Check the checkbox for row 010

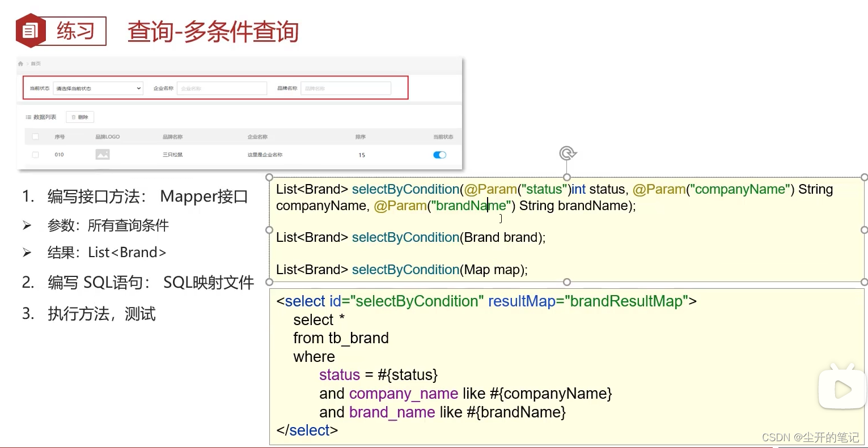tap(35, 155)
